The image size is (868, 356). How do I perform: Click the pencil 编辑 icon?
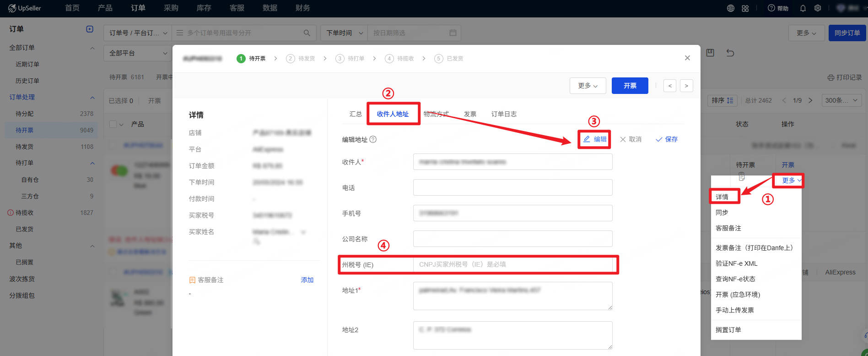click(x=587, y=139)
